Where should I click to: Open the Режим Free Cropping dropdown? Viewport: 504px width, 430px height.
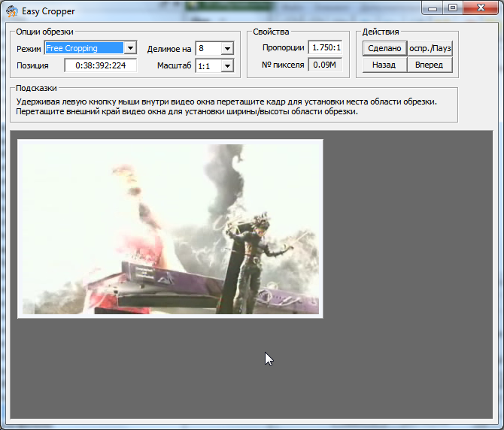pos(130,48)
